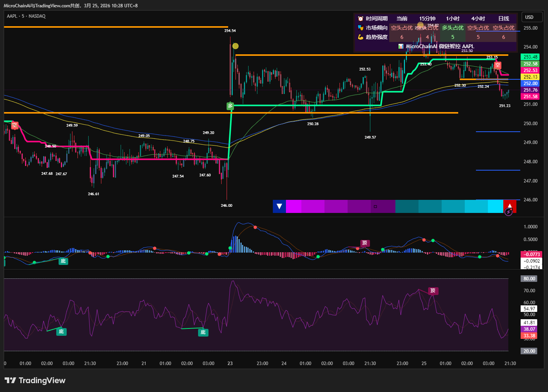Click the orange 33.38 RSI value label
This screenshot has width=548, height=392.
coord(529,336)
